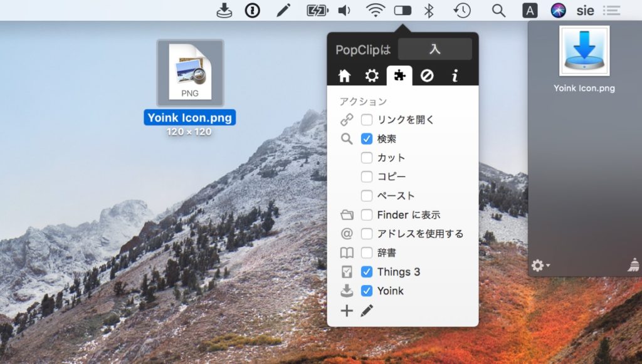Open the volume control in menu bar
The image size is (642, 364).
[344, 10]
